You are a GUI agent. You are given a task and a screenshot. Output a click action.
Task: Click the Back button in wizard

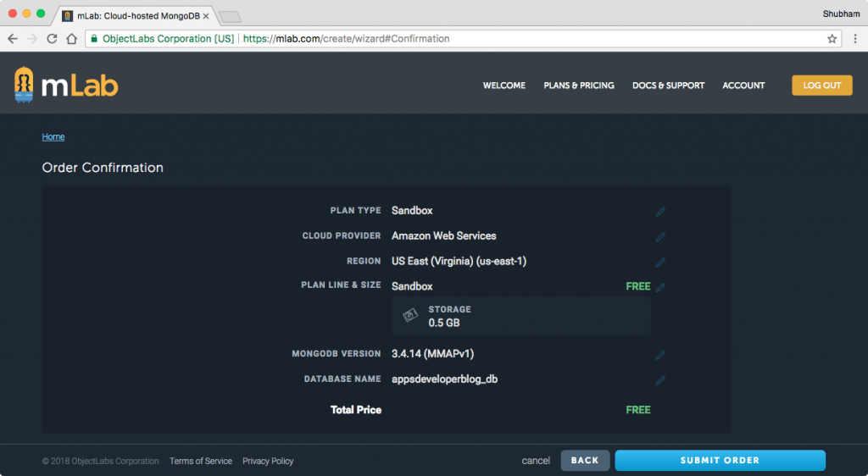[585, 461]
